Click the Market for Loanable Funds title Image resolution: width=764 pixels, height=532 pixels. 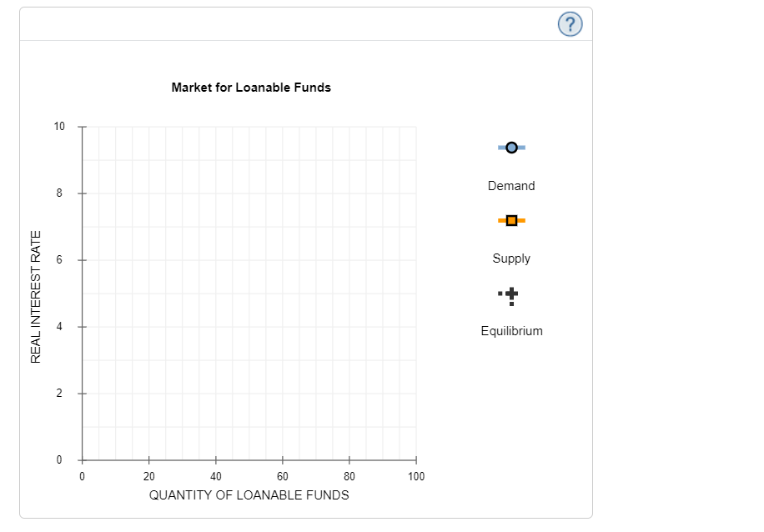[251, 88]
